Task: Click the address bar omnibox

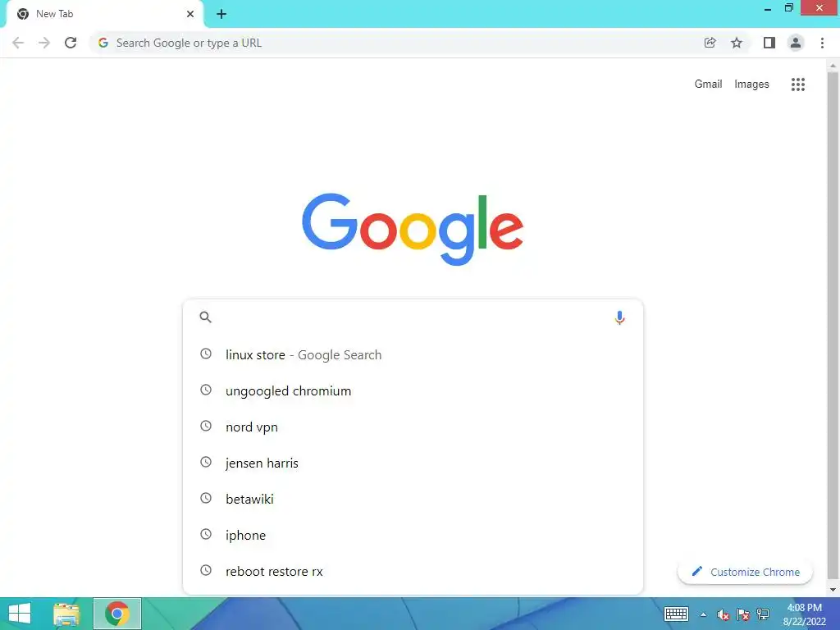Action: point(396,43)
